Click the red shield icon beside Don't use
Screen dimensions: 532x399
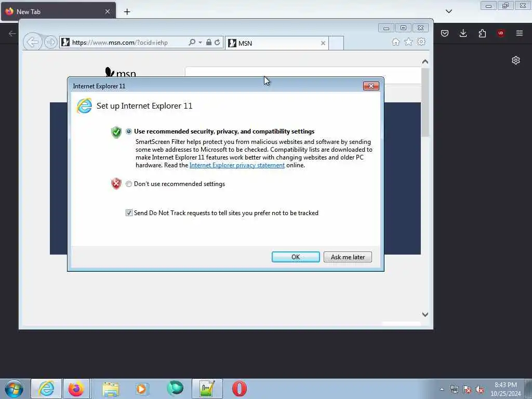coord(116,183)
